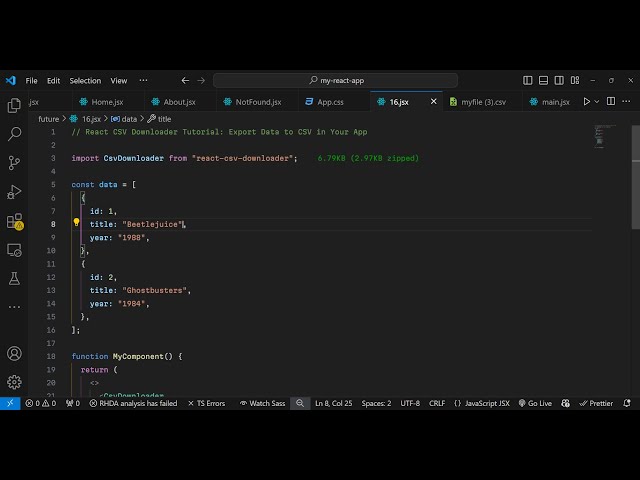
Task: Open the Search view in activity bar
Action: tap(14, 133)
